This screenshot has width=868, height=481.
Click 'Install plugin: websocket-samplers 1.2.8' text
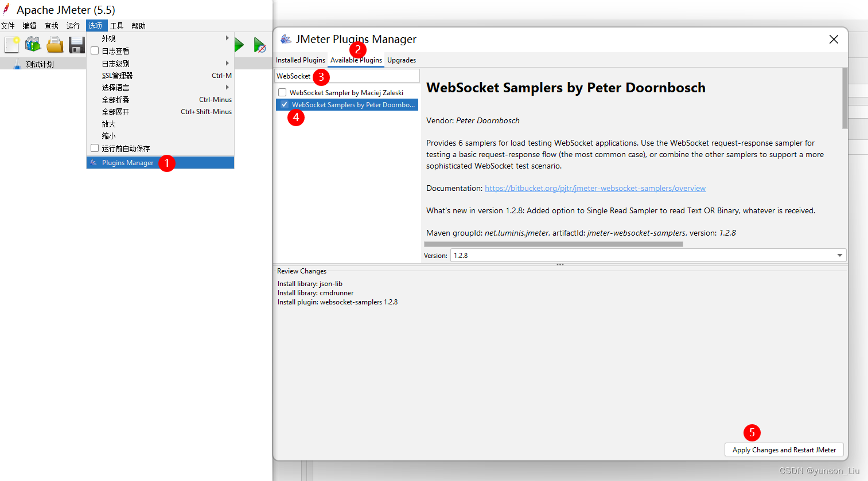337,302
